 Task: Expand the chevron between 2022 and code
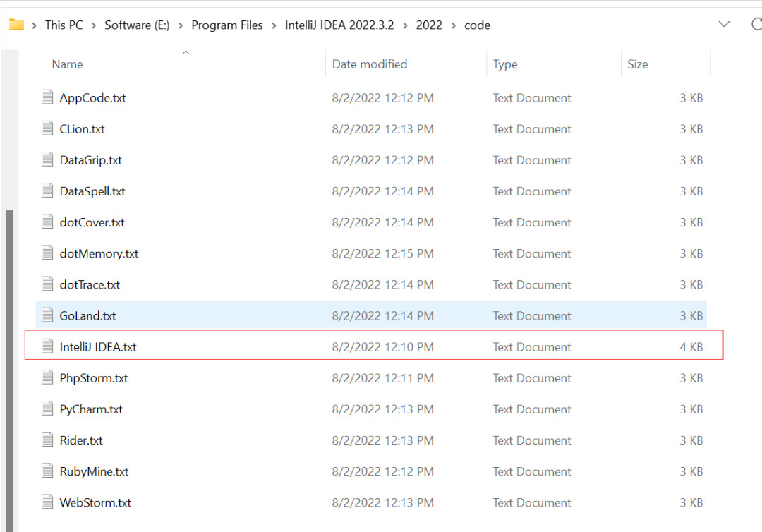454,25
